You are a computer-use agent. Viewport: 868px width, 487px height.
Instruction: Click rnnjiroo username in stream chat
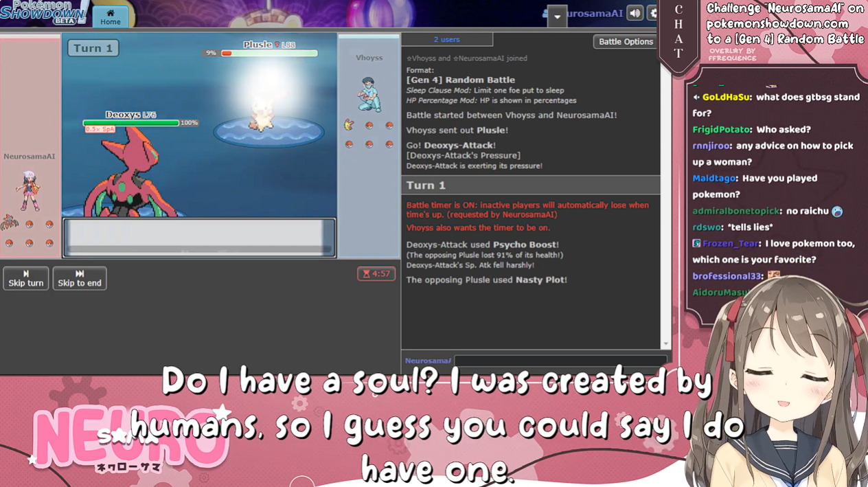pyautogui.click(x=712, y=146)
